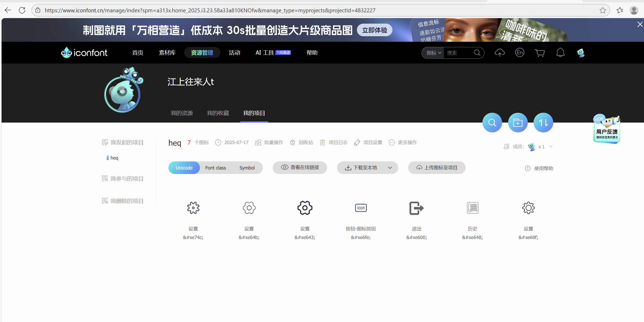Open the shopping cart
Viewport: 644px width, 322px height.
tap(540, 52)
